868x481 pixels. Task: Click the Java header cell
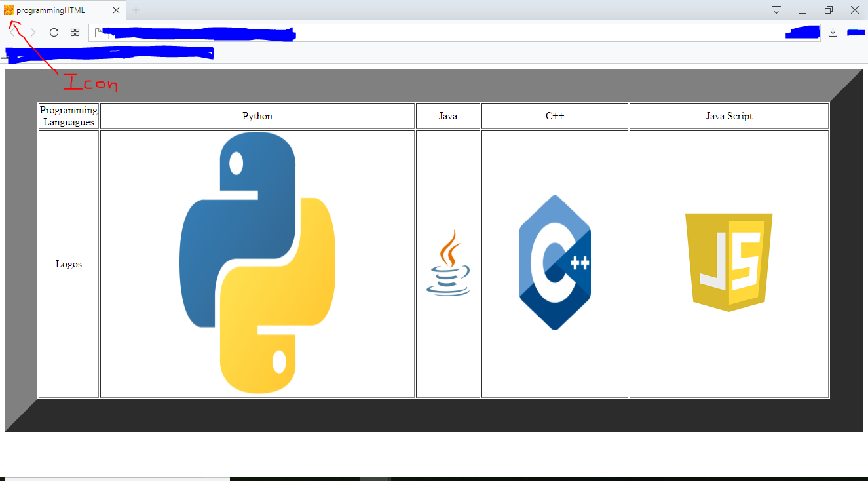[x=448, y=116]
